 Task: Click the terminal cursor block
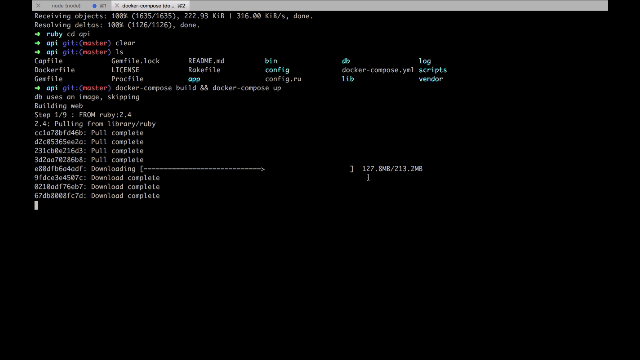click(36, 205)
